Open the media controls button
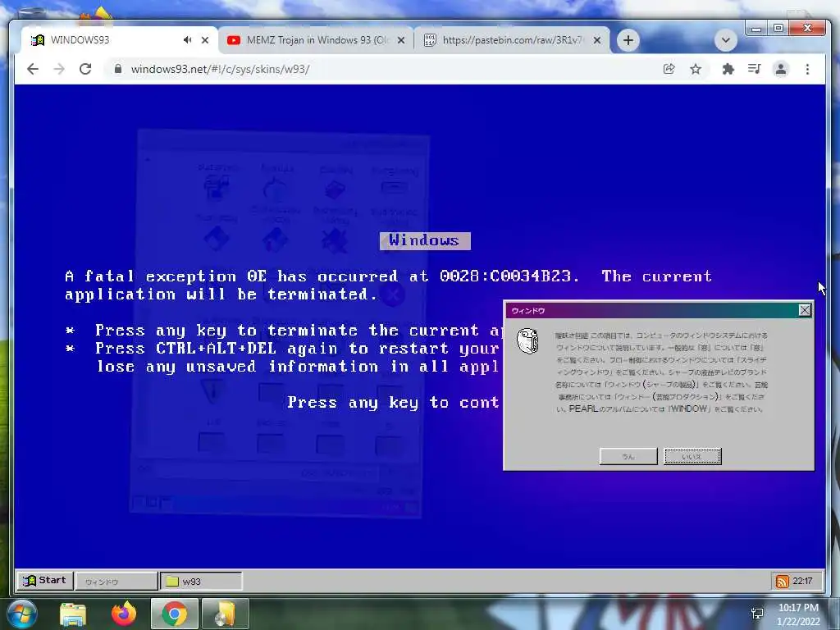Screen dimensions: 840x630 point(755,69)
